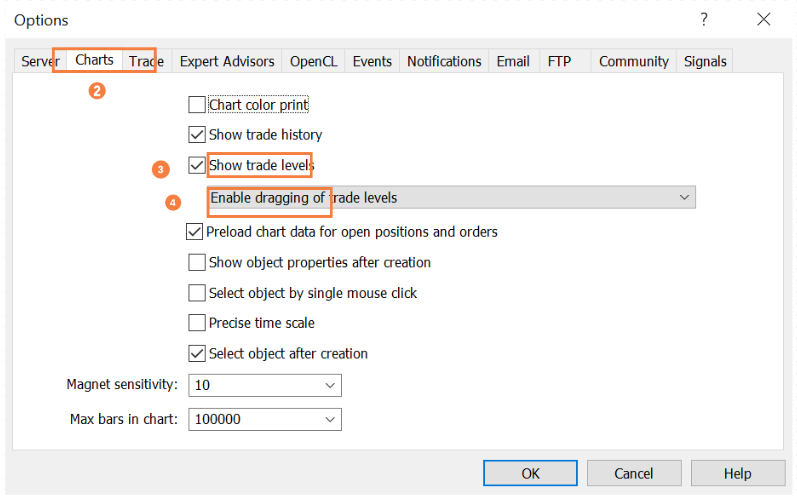Enable the Chart color print checkbox
797x498 pixels.
click(197, 104)
